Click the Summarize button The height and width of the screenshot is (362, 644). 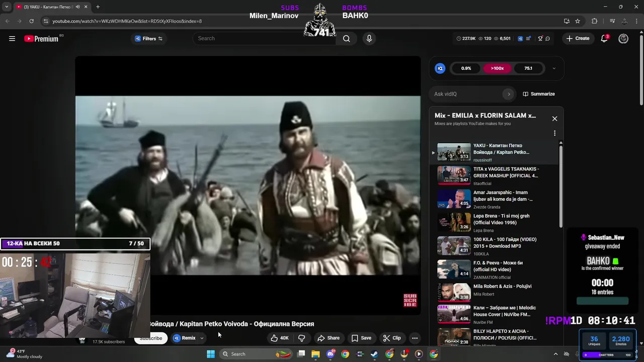pos(539,94)
